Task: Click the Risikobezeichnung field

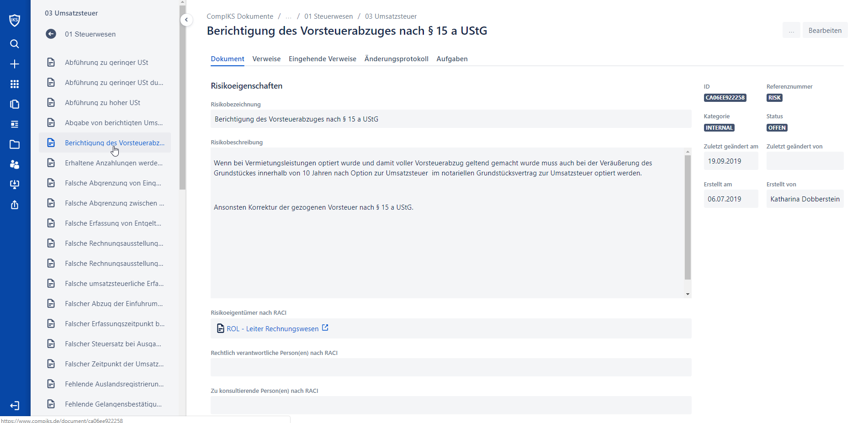Action: [451, 119]
